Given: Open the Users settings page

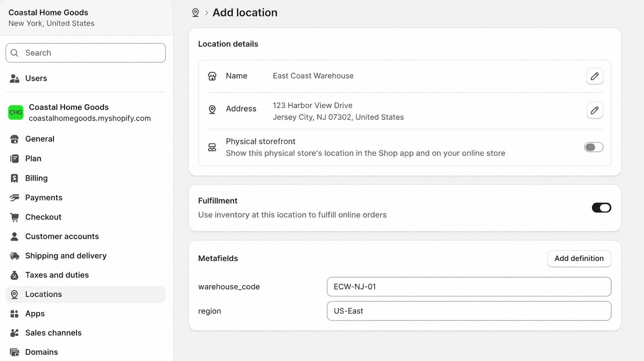Looking at the screenshot, I should [85, 78].
